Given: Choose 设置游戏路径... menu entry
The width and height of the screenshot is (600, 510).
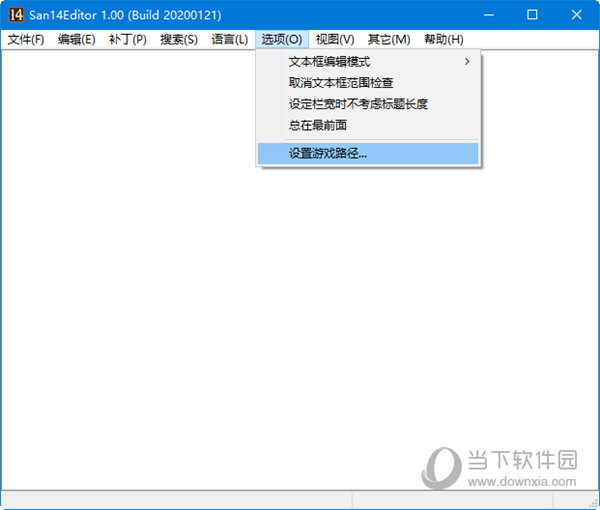Looking at the screenshot, I should [368, 153].
